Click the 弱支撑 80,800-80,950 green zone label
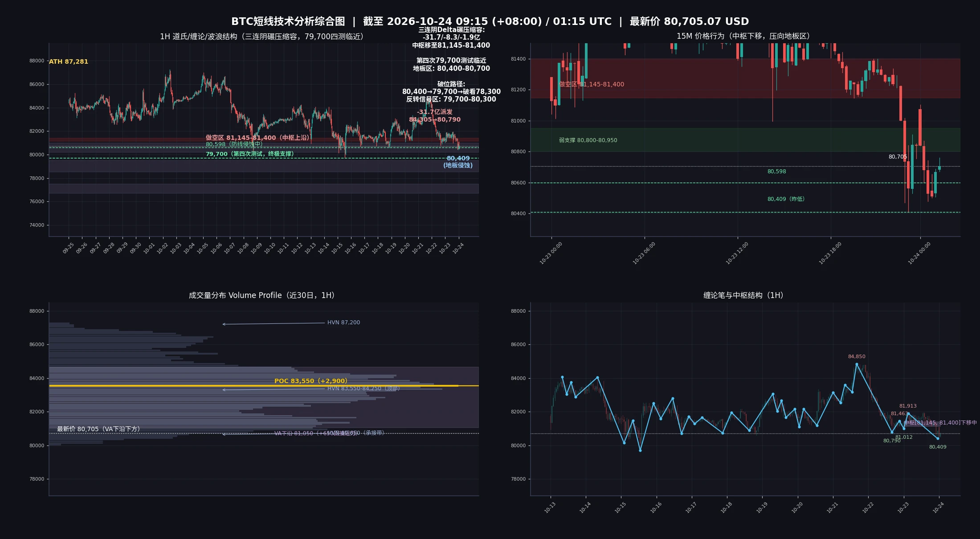Viewport: 980px width, 539px height. [x=588, y=140]
